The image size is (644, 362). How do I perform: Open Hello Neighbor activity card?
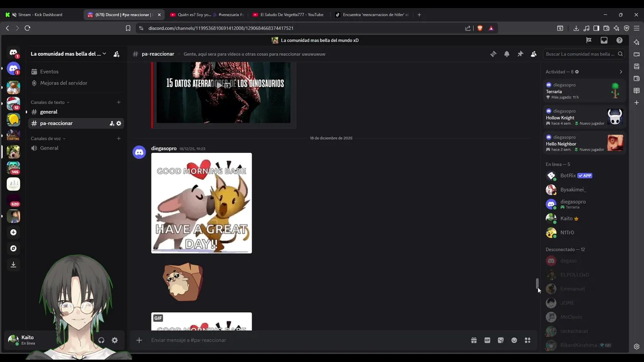click(x=585, y=143)
